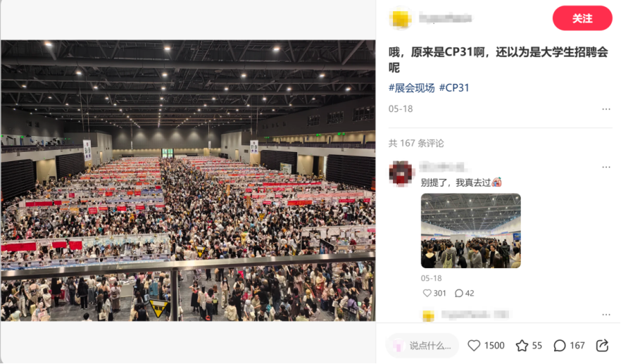Open second commenter's yellow avatar
The image size is (621, 364).
pos(429,315)
